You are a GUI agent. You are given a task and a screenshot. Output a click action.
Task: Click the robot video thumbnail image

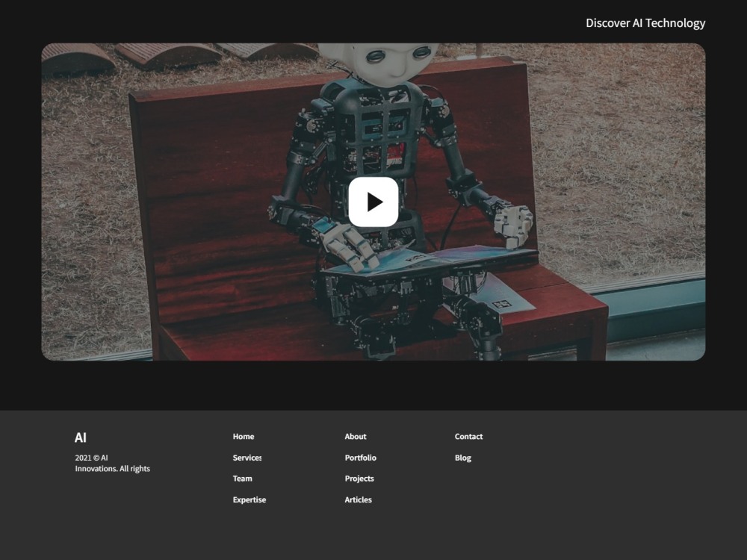(373, 202)
